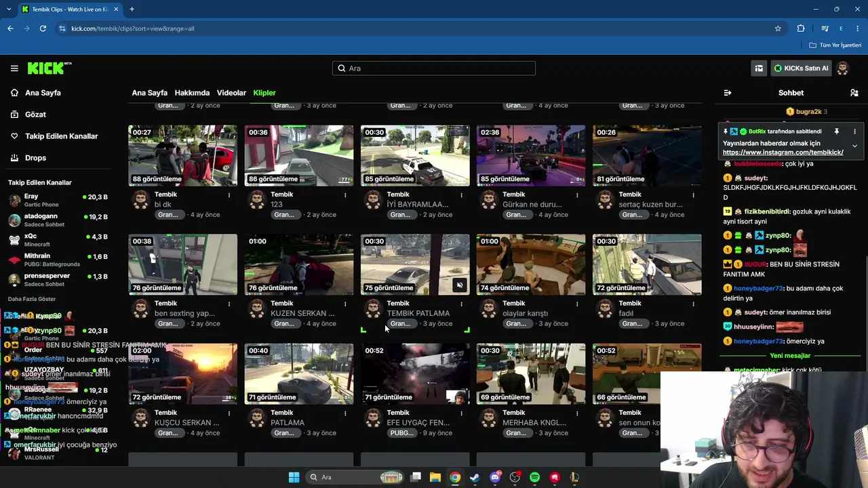This screenshot has height=488, width=868.
Task: Play the 'İYİ BAYRAMLAA...' clip thumbnail
Action: 415,155
